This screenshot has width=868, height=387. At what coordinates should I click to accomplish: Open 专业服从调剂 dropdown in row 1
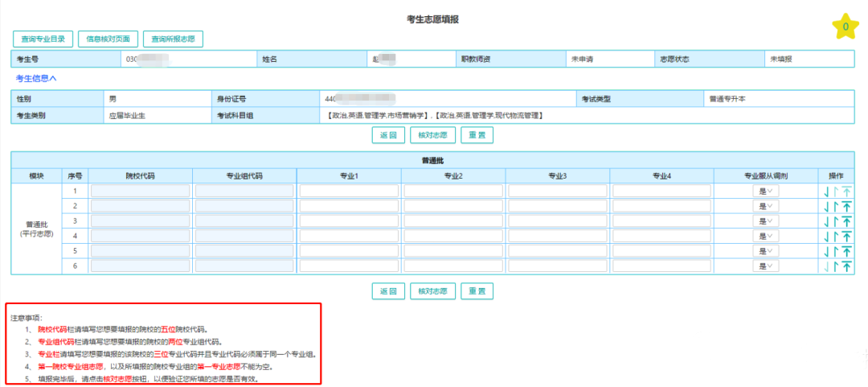pos(764,191)
